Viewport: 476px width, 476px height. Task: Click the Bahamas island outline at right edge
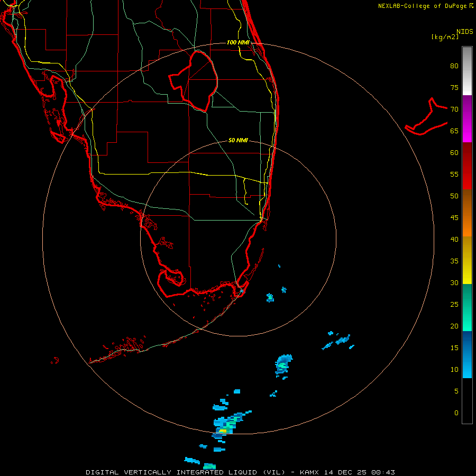point(426,116)
